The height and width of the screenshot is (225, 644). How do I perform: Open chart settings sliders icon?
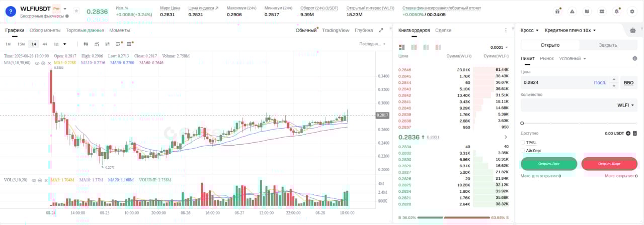coord(108,44)
